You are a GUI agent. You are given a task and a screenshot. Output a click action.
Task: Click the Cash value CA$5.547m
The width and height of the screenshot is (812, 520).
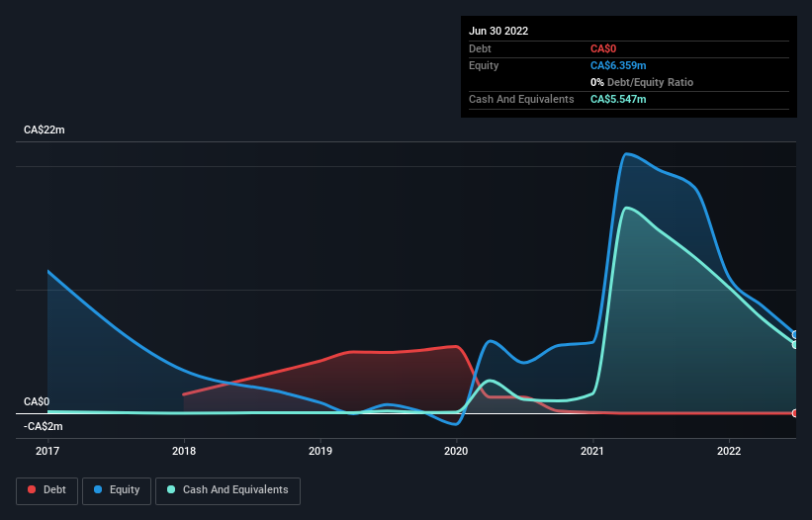click(x=618, y=99)
